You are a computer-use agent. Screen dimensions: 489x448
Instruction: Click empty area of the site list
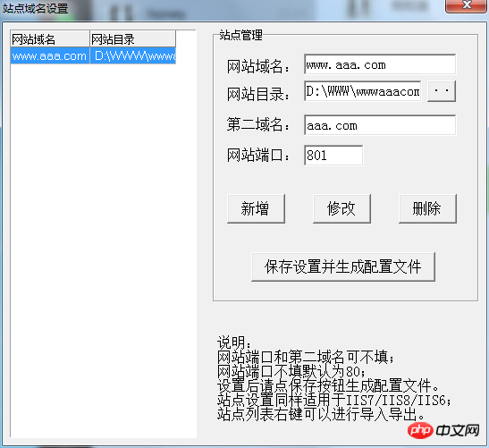coord(103,249)
